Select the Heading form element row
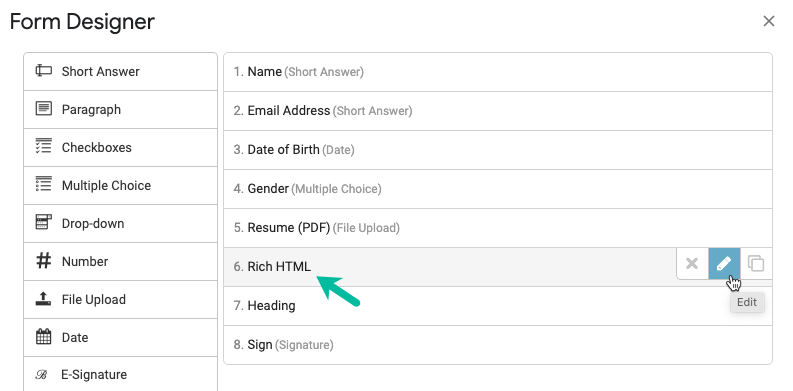This screenshot has height=391, width=793. point(498,306)
